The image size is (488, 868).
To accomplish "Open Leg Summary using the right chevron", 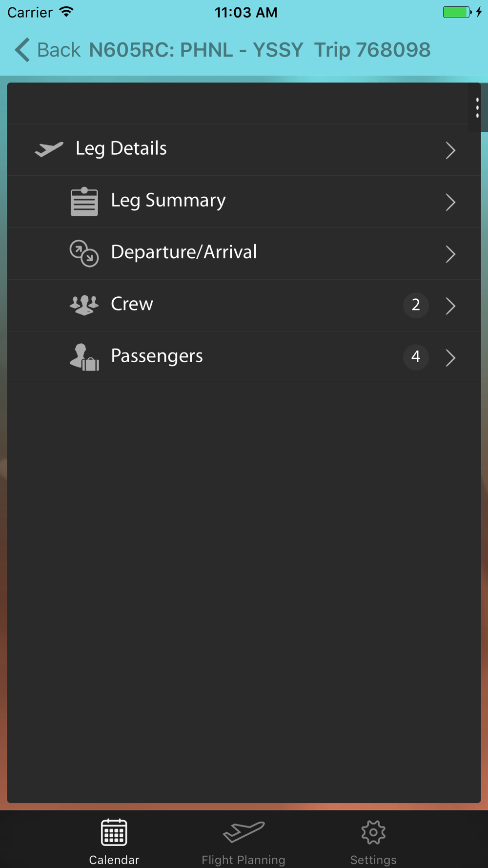I will click(450, 202).
